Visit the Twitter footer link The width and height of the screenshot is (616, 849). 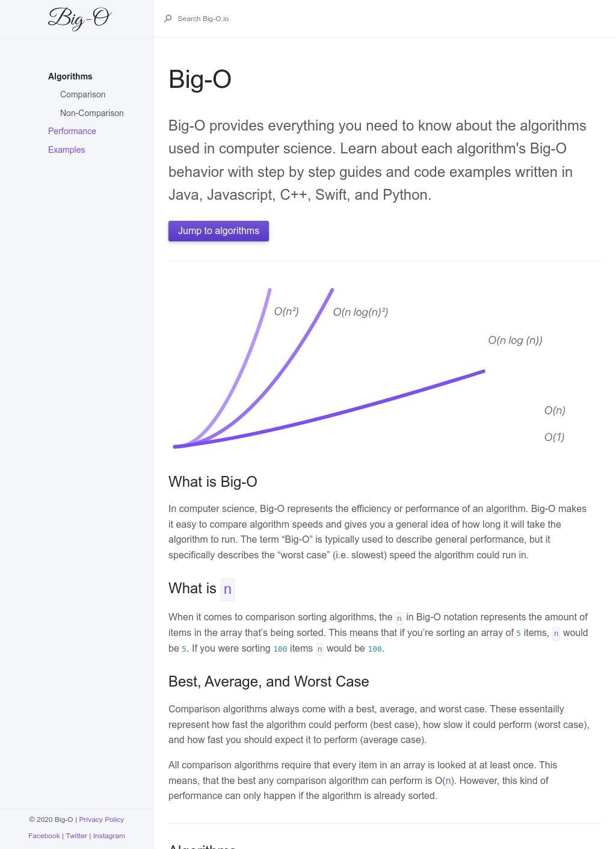click(x=76, y=836)
